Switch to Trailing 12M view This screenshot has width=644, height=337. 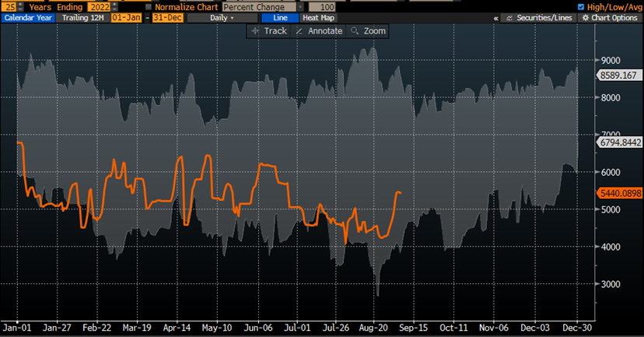pyautogui.click(x=79, y=17)
